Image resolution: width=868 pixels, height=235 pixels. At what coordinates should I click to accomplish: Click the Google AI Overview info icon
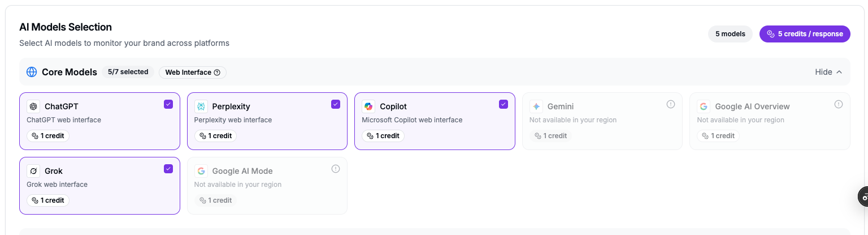[x=839, y=104]
